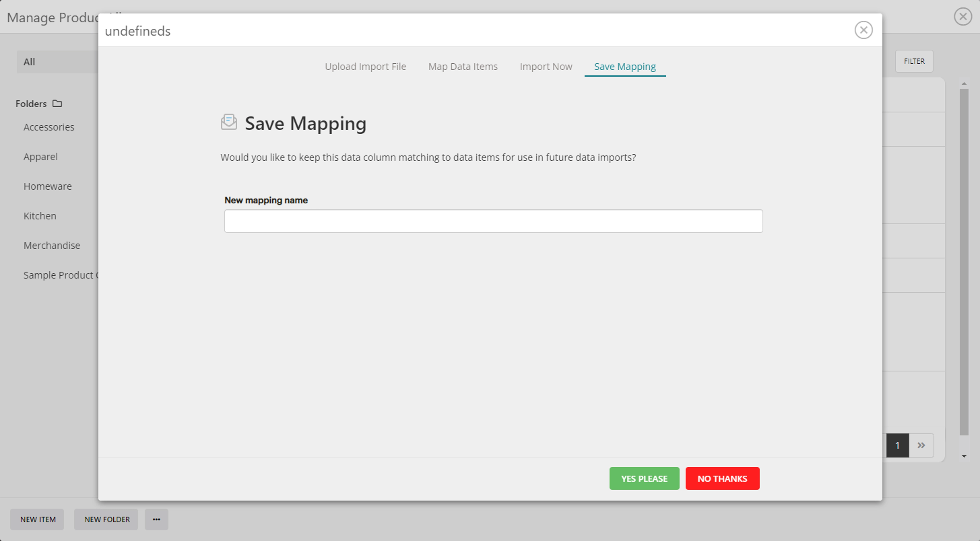
Task: Click the FILTER button
Action: pyautogui.click(x=914, y=61)
